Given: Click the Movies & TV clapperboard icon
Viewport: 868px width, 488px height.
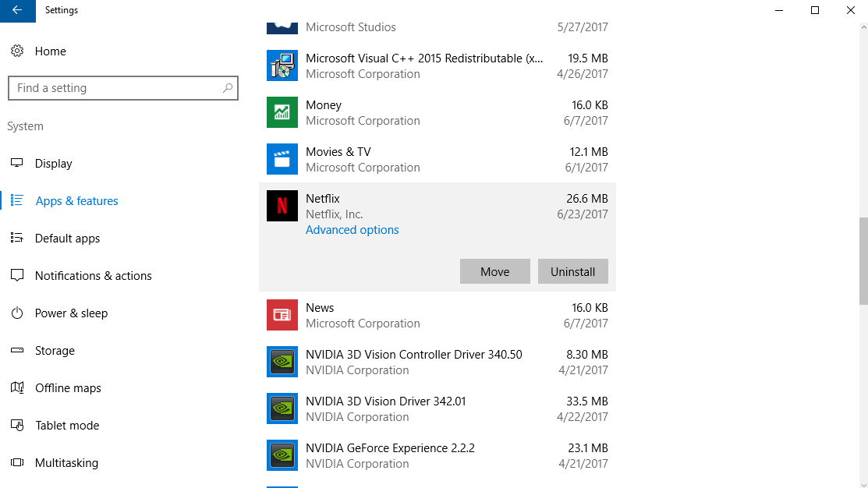Looking at the screenshot, I should (282, 159).
